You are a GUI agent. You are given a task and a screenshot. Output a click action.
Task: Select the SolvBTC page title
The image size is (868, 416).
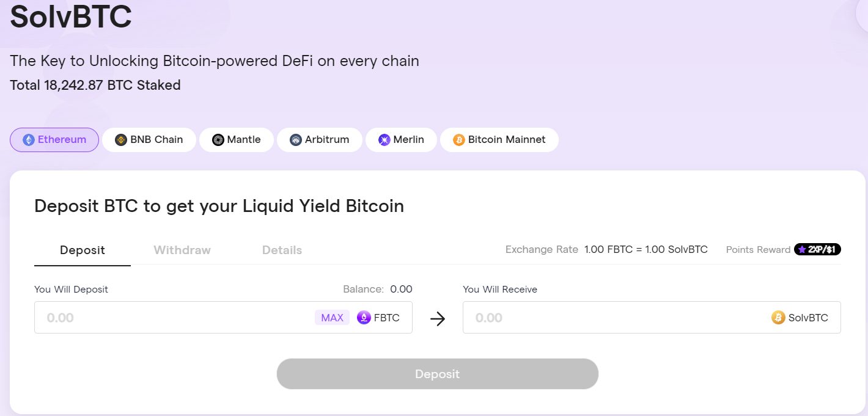tap(70, 18)
